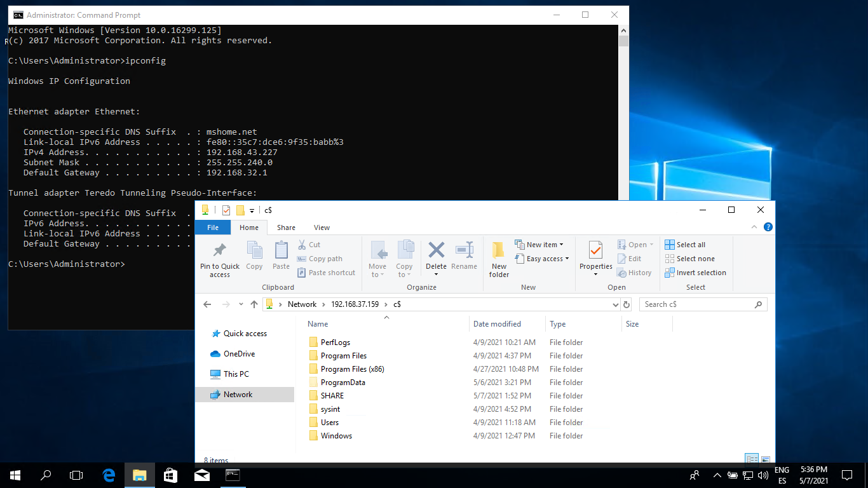Open the File menu tab
868x488 pixels.
[213, 227]
